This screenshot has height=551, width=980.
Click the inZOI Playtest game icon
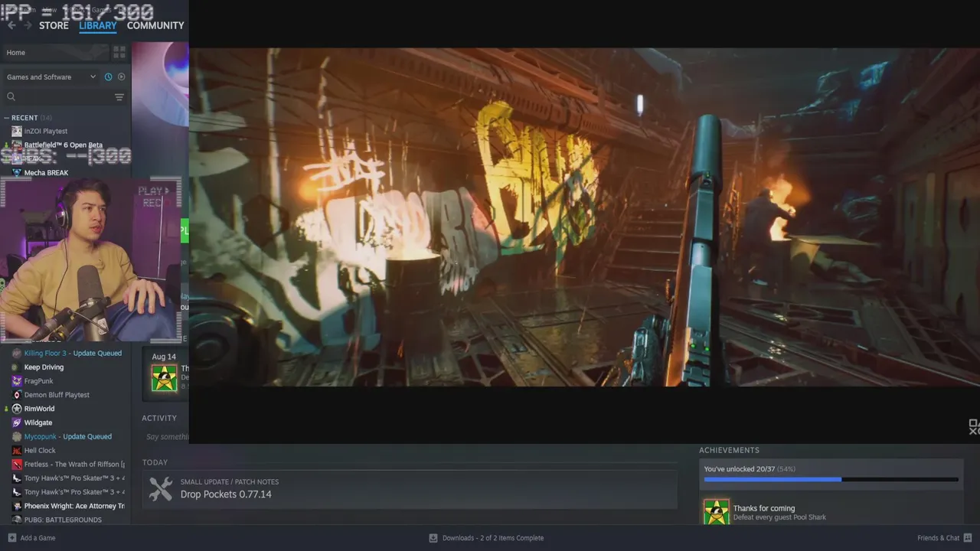[17, 131]
